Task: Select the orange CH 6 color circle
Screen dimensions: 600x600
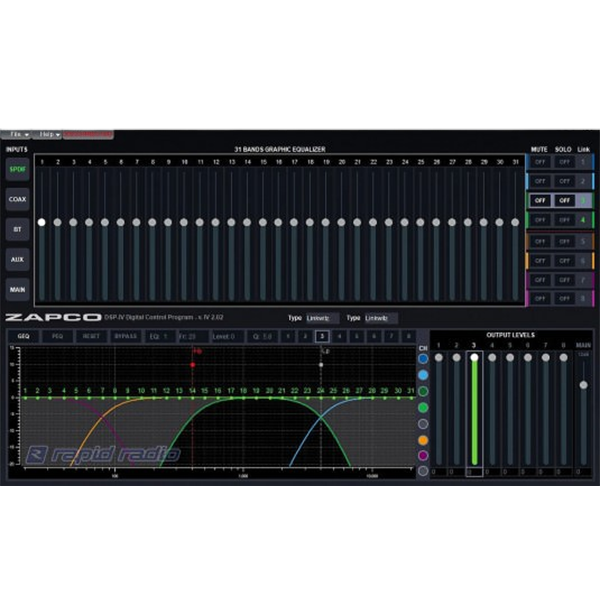Action: tap(423, 440)
